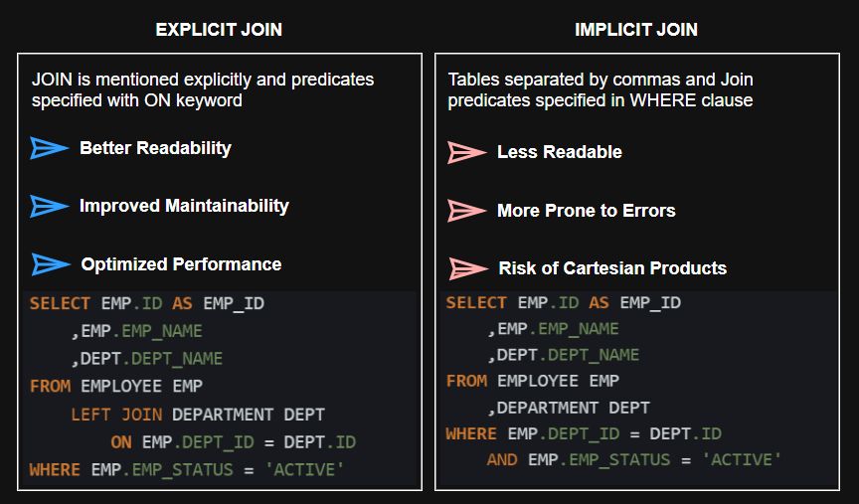Click the Optimized Performance label
The height and width of the screenshot is (504, 859).
181,264
